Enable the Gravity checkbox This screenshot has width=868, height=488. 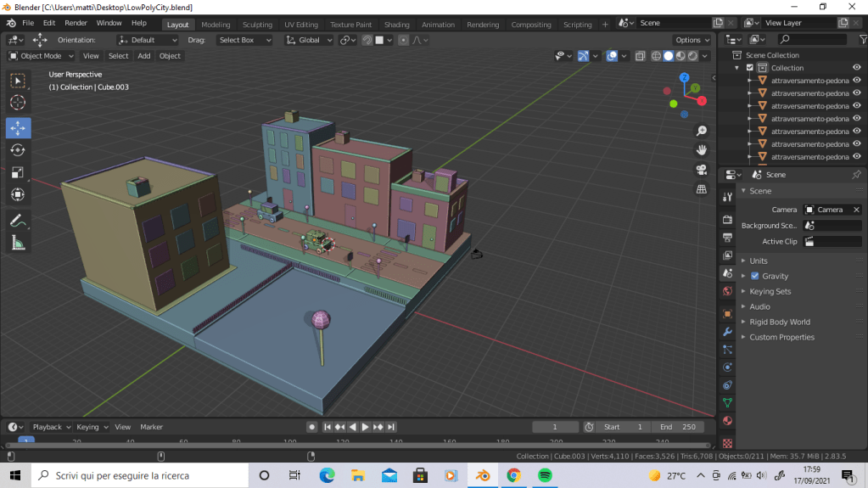pos(755,276)
